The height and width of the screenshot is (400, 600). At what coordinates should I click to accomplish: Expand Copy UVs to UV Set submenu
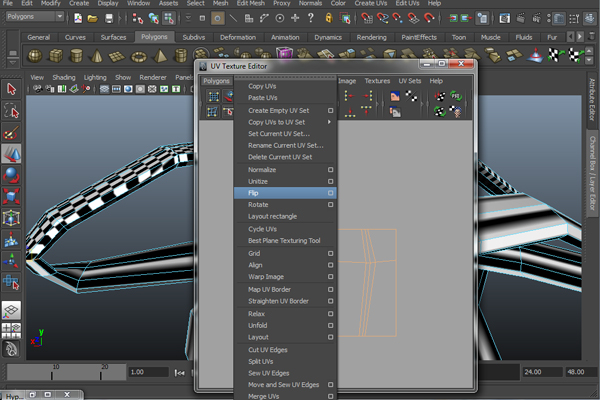(329, 122)
